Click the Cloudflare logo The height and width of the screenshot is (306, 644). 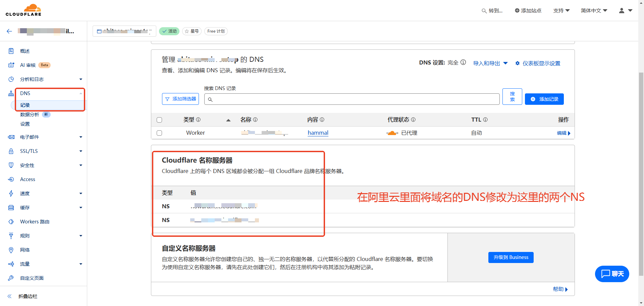pos(23,10)
